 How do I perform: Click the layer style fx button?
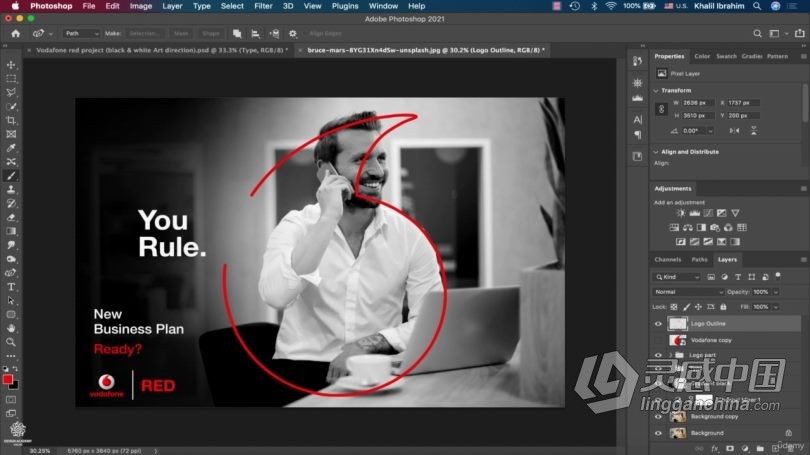tap(715, 449)
